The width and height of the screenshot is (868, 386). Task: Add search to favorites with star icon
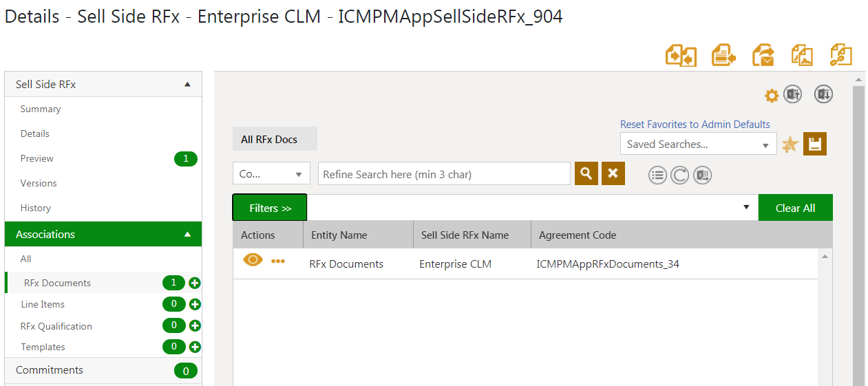pos(790,144)
